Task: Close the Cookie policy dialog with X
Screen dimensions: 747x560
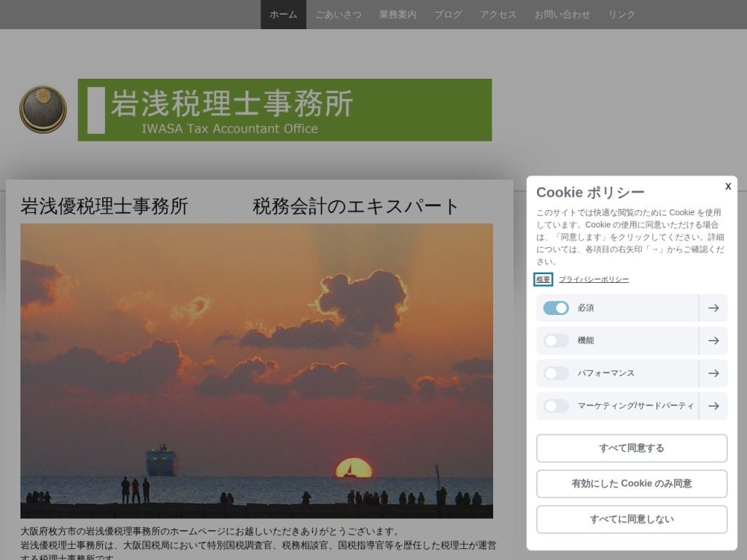Action: 728,186
